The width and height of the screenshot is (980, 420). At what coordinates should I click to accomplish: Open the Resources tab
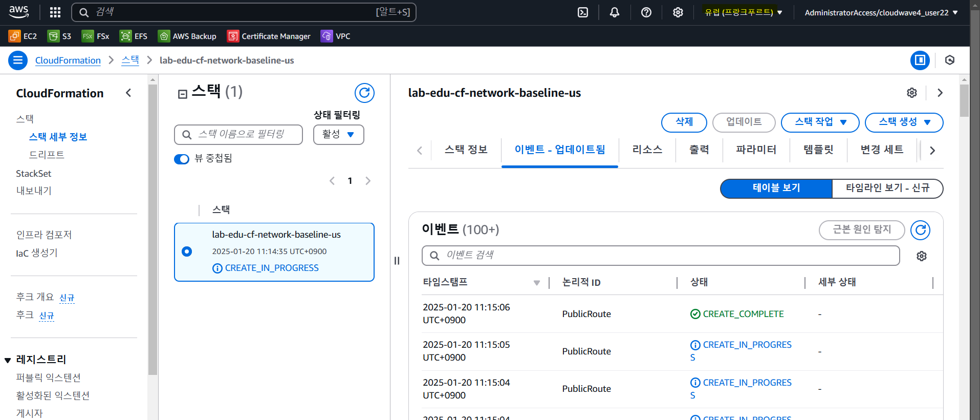(647, 150)
